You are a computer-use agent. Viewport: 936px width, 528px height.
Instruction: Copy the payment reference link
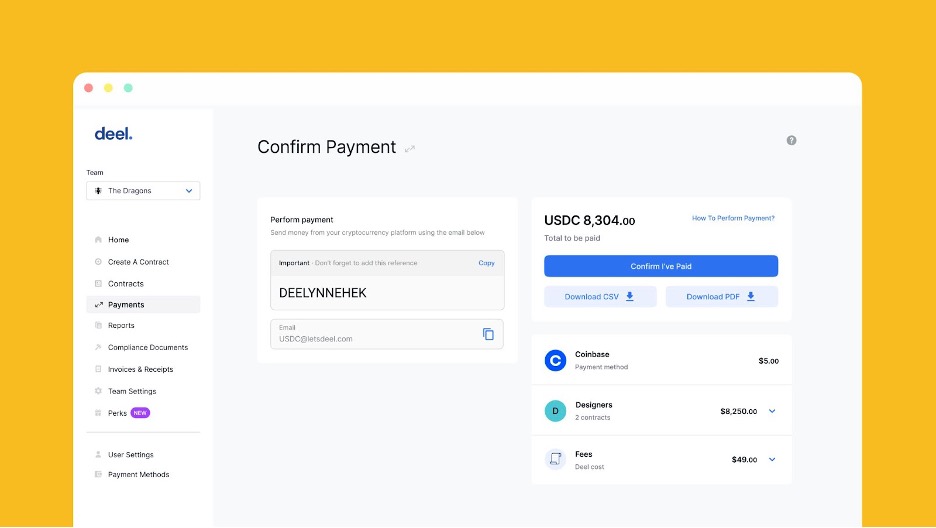coord(486,263)
